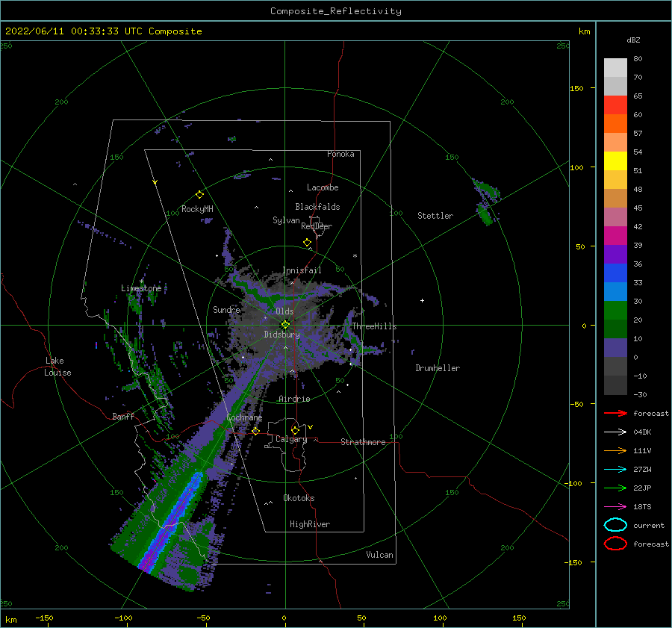This screenshot has width=672, height=628.
Task: Select the red 60-65 dBZ swatch
Action: [615, 105]
